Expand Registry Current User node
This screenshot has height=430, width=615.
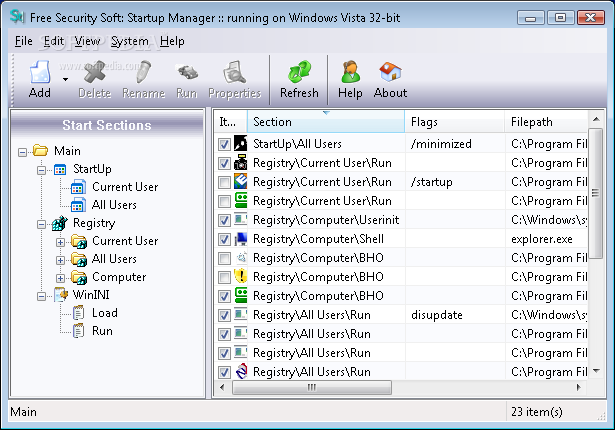60,242
